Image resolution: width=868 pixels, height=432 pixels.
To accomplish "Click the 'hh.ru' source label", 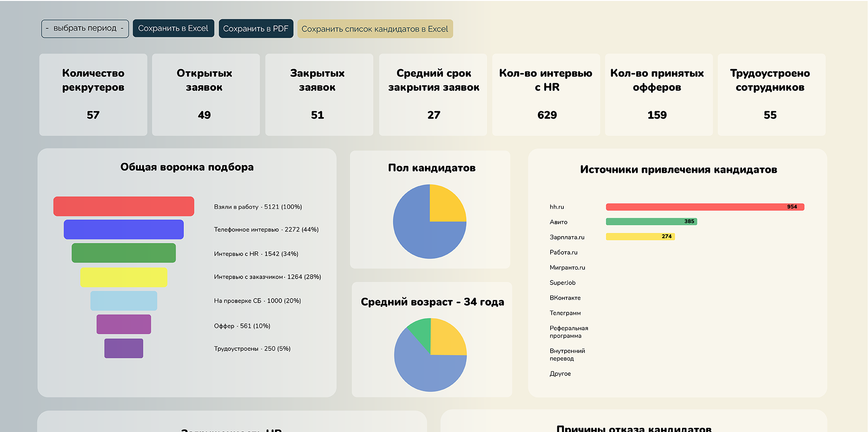I will pyautogui.click(x=557, y=207).
